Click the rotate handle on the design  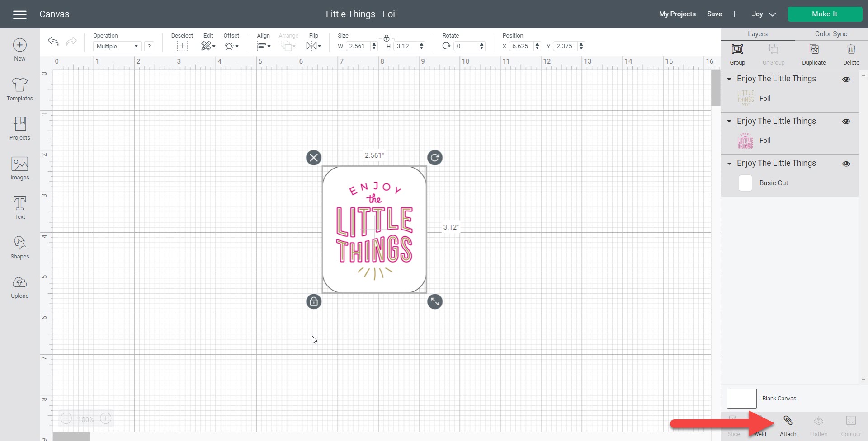(434, 158)
